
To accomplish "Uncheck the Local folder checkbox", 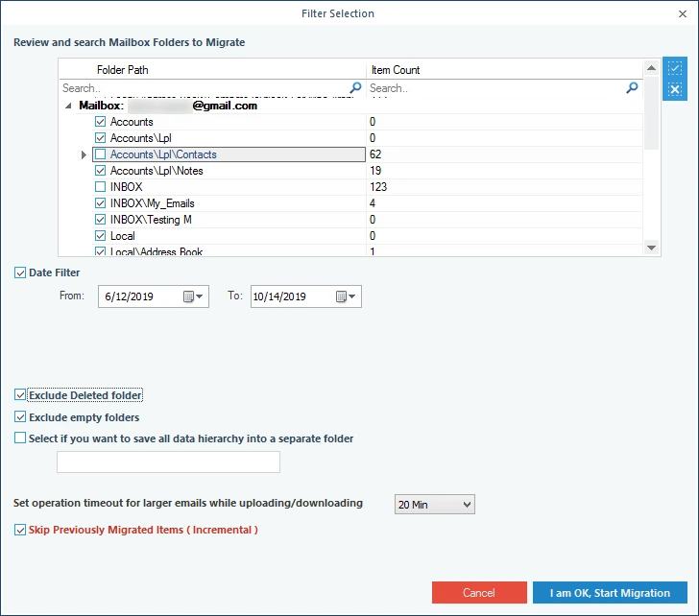I will pyautogui.click(x=100, y=236).
